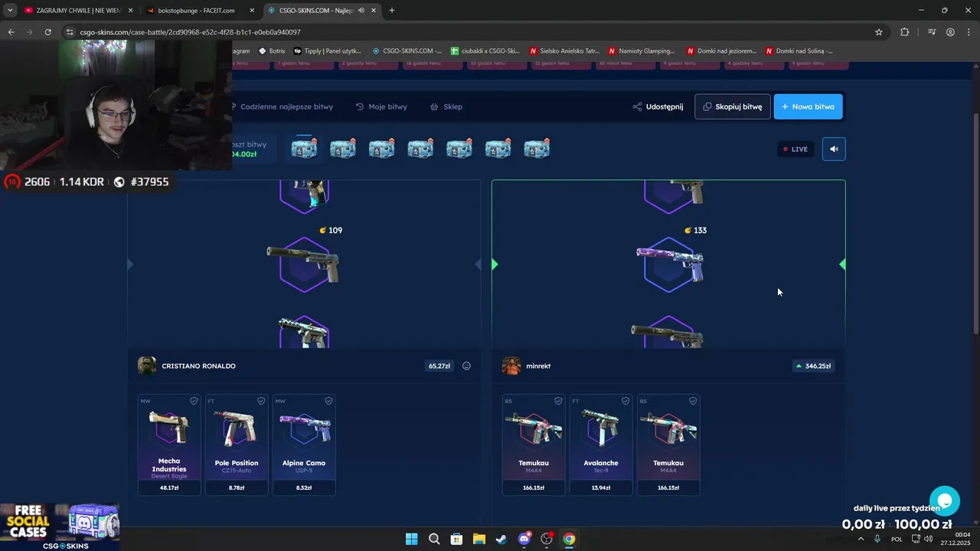Open the media controls icon in toolbar
Image resolution: width=980 pixels, height=551 pixels.
click(x=932, y=32)
